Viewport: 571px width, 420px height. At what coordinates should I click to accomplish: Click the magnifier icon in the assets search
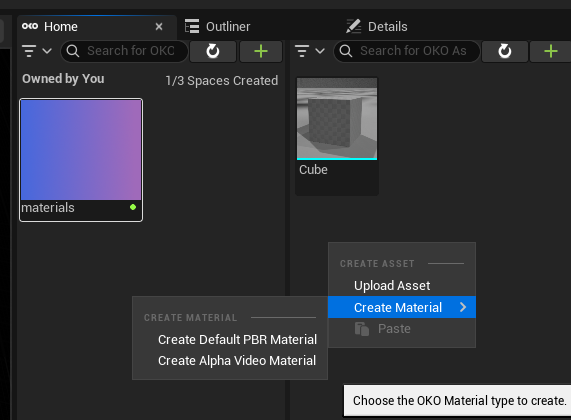click(346, 51)
